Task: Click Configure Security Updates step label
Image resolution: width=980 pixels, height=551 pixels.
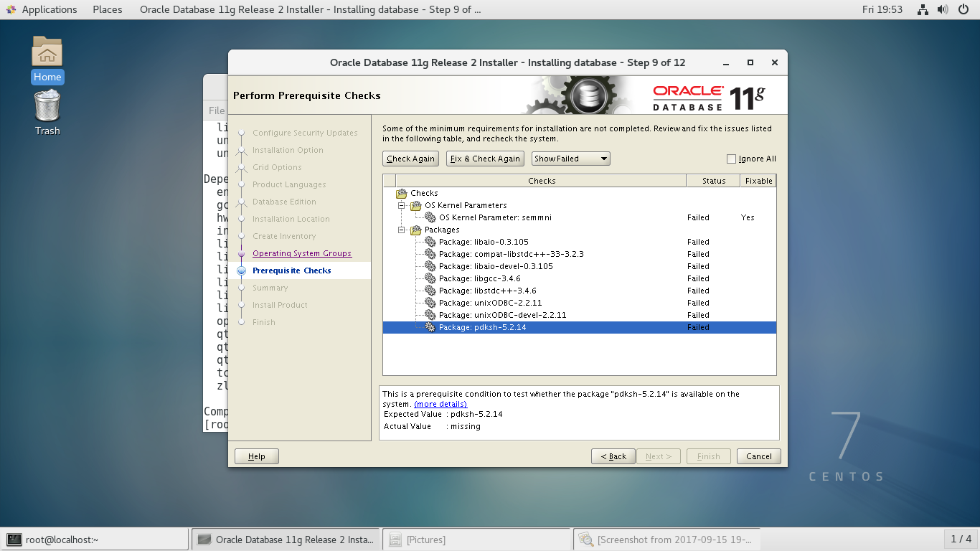Action: 305,133
